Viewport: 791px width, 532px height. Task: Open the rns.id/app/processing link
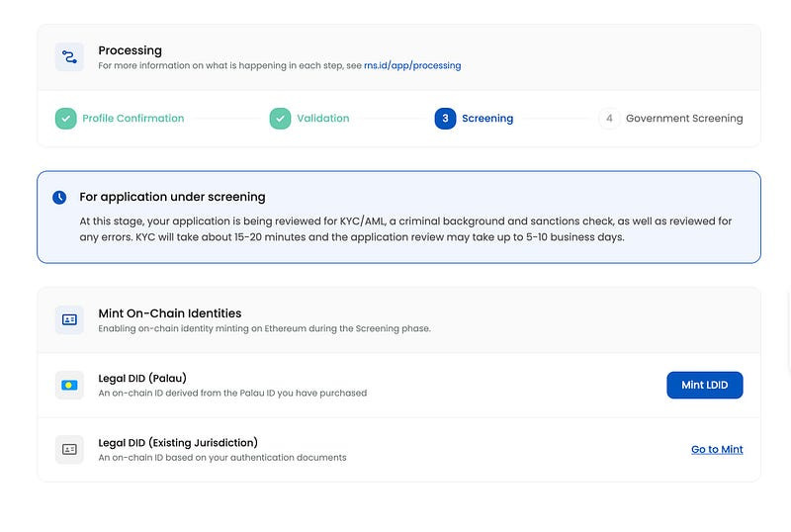[412, 65]
